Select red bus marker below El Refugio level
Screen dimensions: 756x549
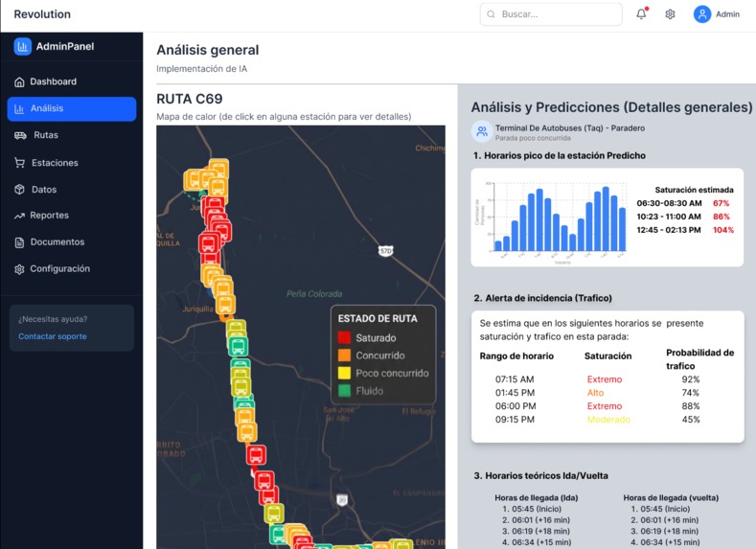pyautogui.click(x=256, y=454)
